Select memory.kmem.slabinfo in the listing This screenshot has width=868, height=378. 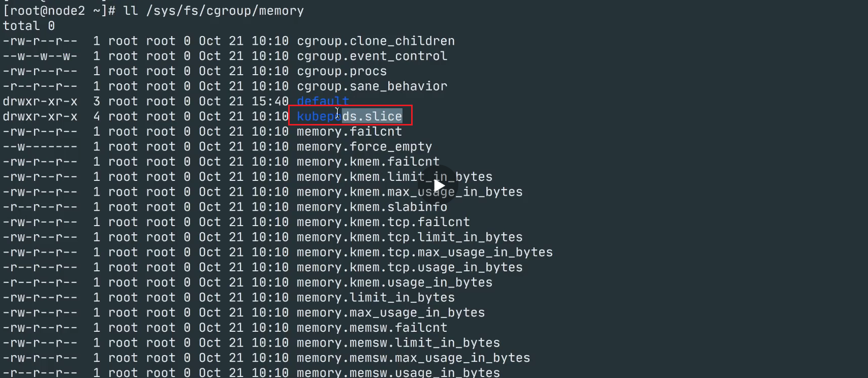(x=372, y=207)
